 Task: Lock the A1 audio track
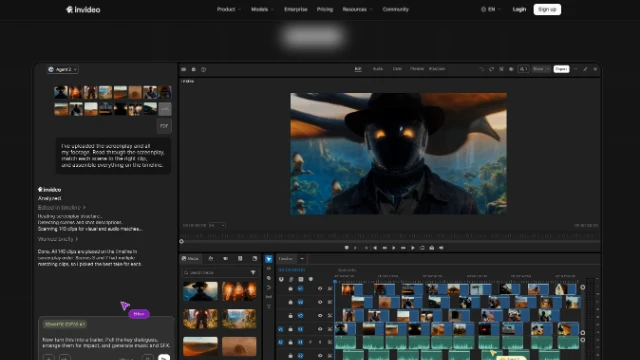click(291, 342)
